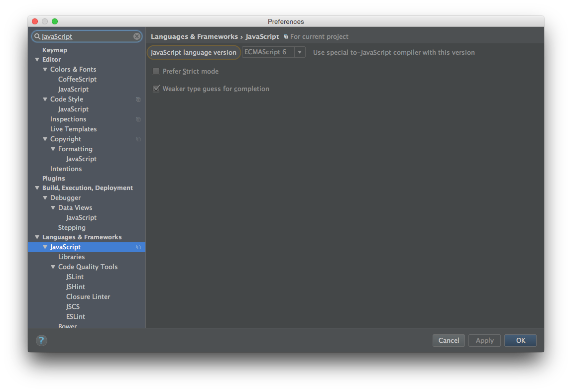Click inside the settings search field
This screenshot has height=392, width=572.
point(85,36)
